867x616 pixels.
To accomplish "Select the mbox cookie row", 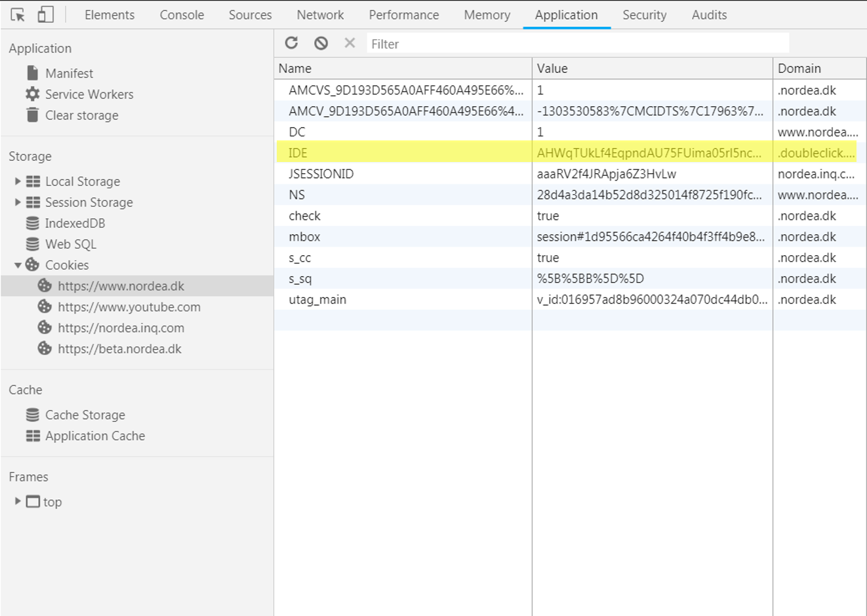I will click(x=570, y=237).
